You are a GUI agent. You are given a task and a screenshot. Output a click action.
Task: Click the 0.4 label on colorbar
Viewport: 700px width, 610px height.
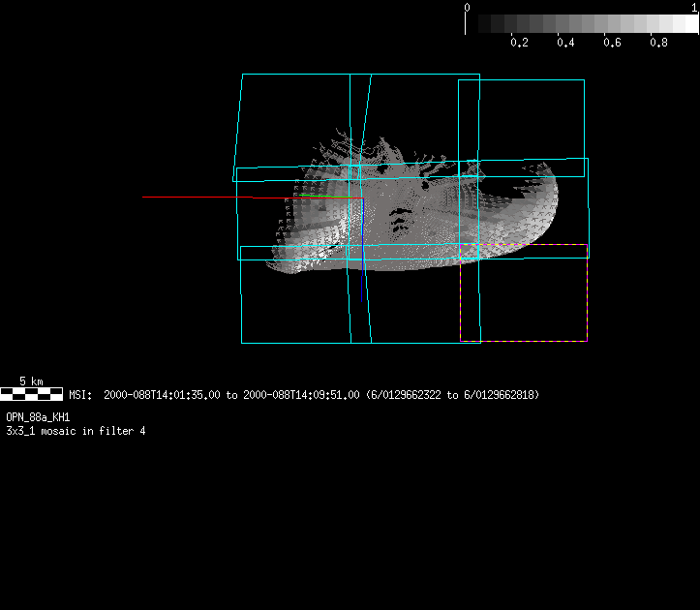(x=565, y=43)
